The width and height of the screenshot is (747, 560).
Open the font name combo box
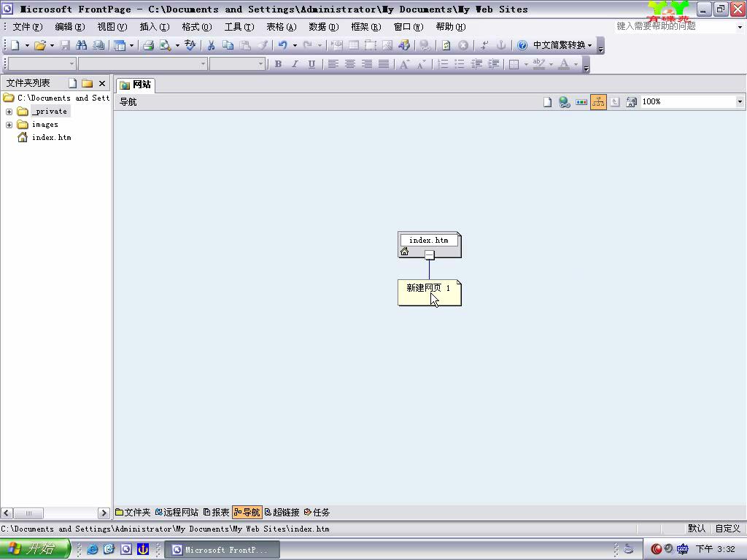[143, 64]
